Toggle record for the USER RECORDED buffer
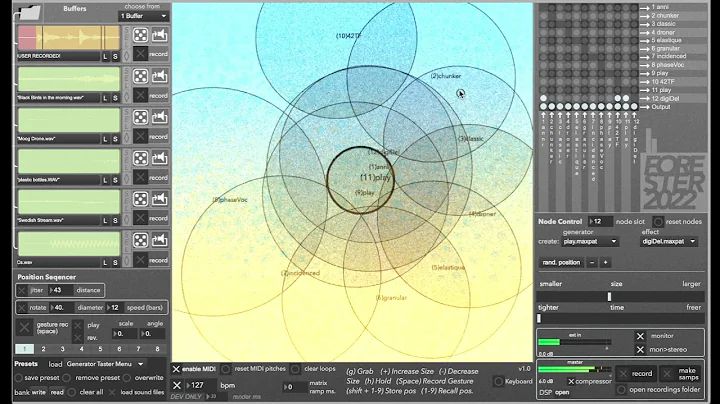This screenshot has height=404, width=720. coord(141,54)
